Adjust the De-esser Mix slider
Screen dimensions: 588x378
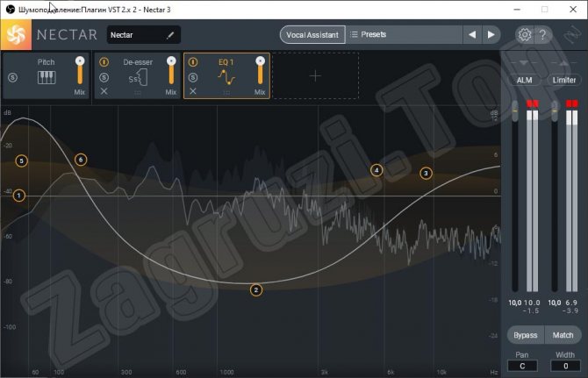171,71
